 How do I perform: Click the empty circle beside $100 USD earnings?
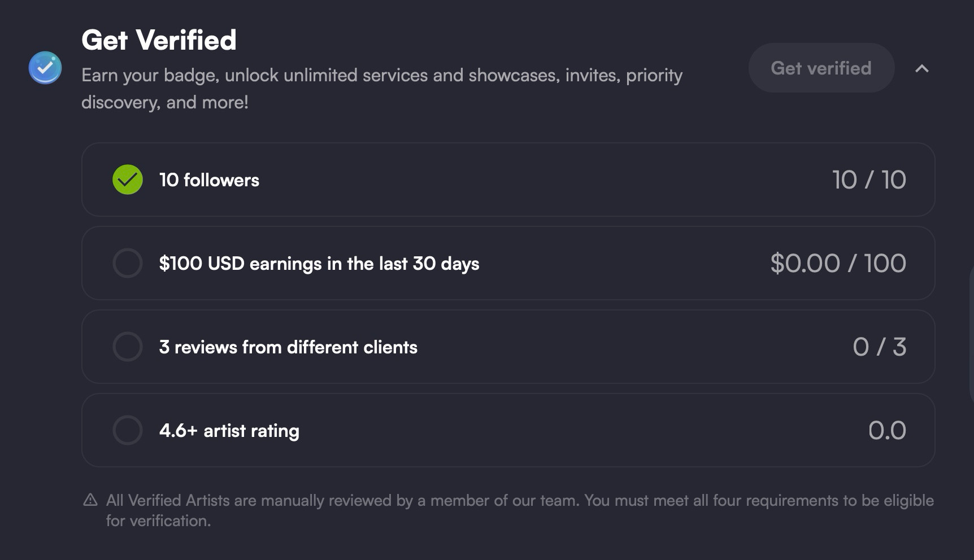[128, 263]
